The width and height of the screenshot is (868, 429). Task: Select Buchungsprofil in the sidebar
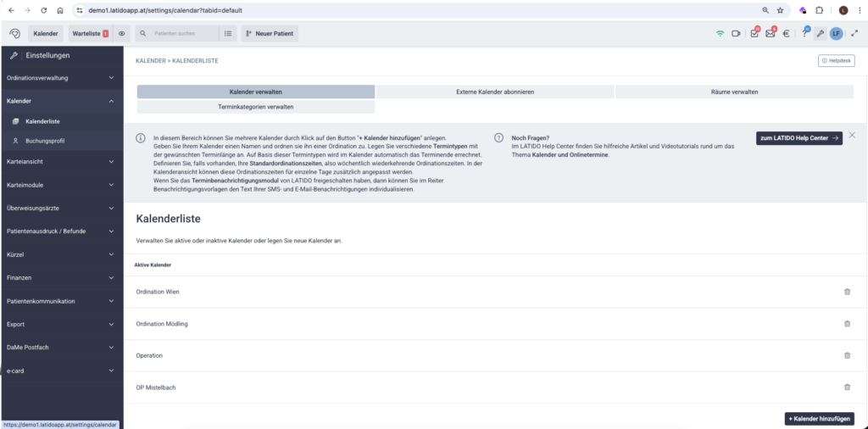coord(45,141)
